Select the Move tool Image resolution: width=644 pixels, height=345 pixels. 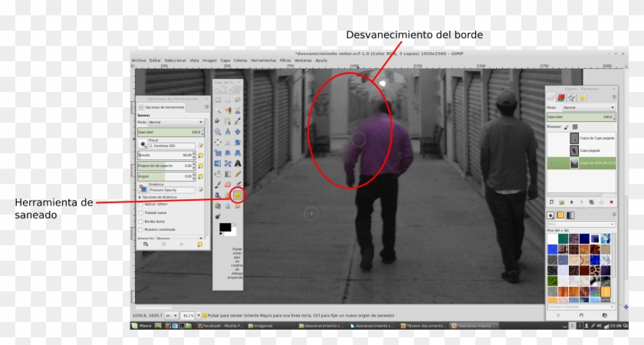[x=238, y=132]
